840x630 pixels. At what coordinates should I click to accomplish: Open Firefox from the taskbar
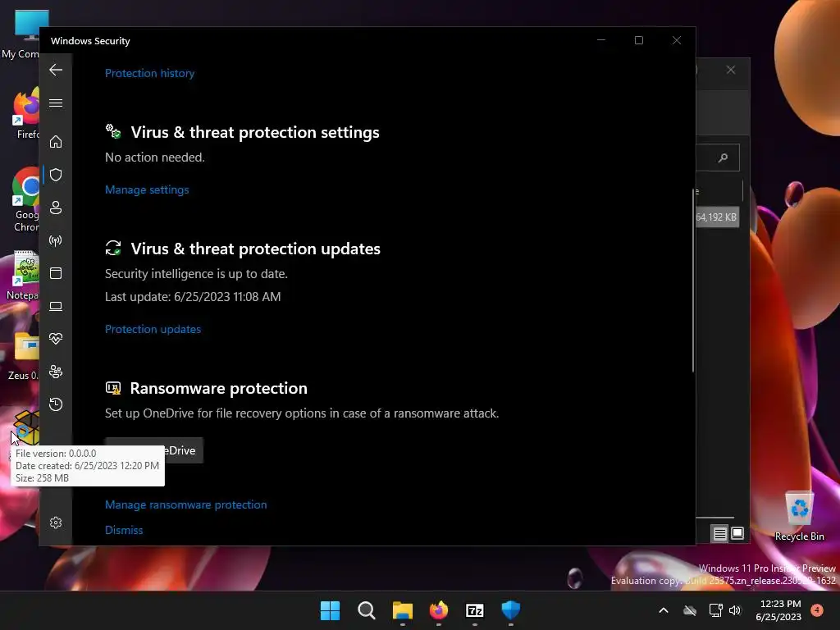click(439, 610)
